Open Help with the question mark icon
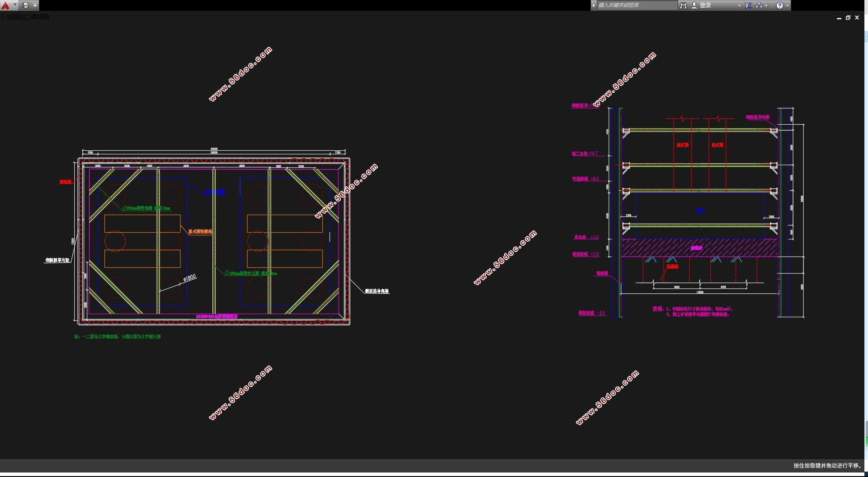This screenshot has width=868, height=477. (x=780, y=5)
